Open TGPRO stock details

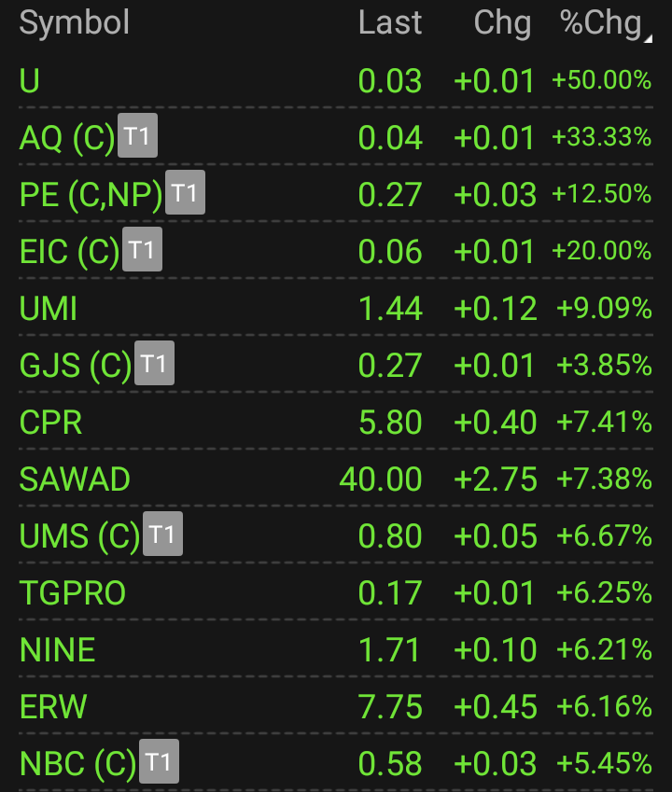click(73, 593)
